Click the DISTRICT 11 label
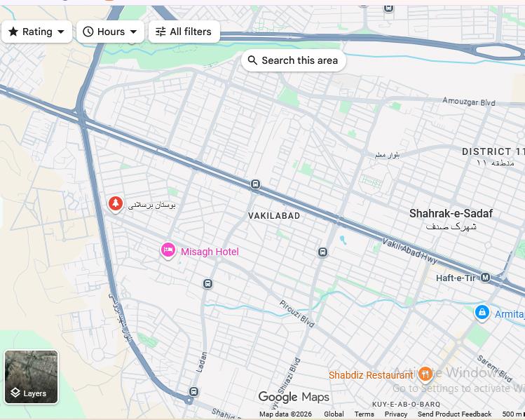 [493, 151]
